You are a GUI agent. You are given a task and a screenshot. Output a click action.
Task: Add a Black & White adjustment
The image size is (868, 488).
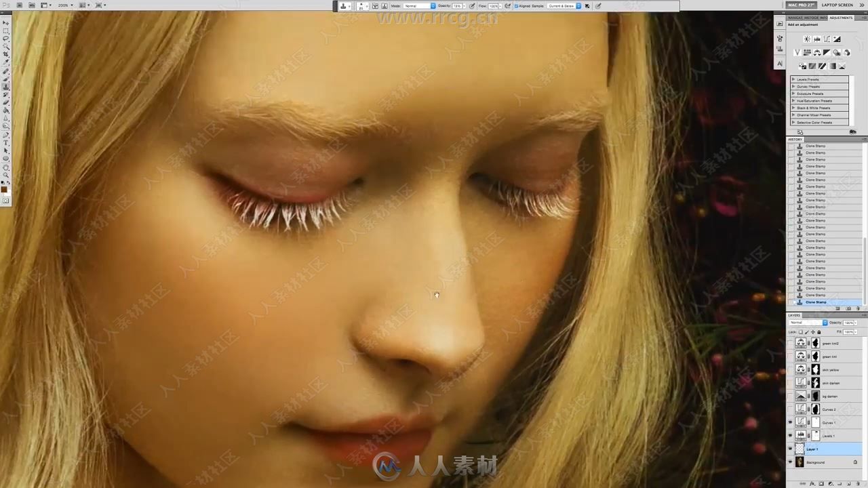[x=827, y=53]
